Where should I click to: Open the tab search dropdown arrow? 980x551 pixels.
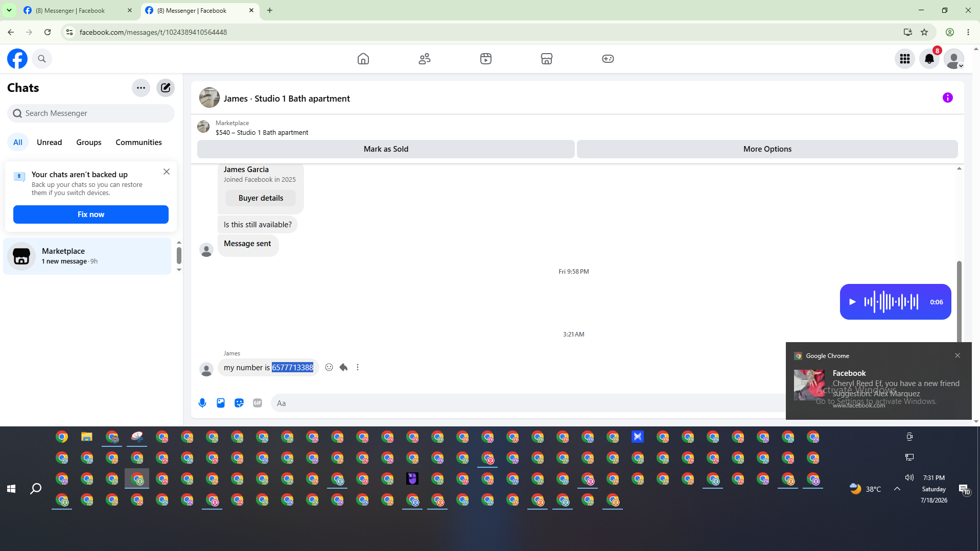click(x=9, y=10)
